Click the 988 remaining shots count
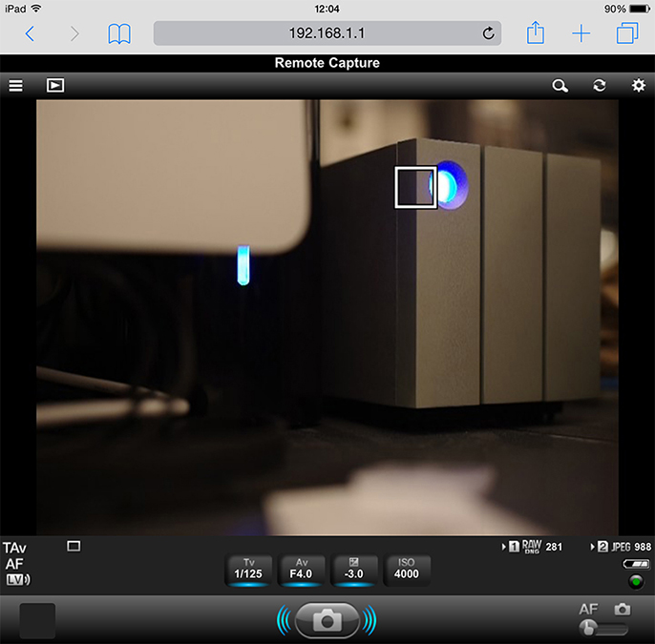Viewport: 655px width, 644px height. click(x=643, y=547)
